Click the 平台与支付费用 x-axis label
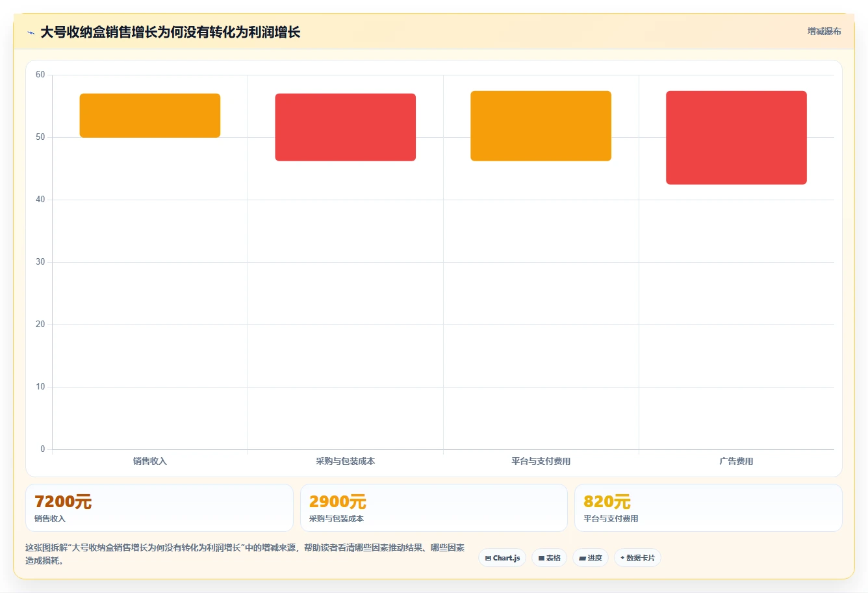The width and height of the screenshot is (868, 593). pos(541,461)
